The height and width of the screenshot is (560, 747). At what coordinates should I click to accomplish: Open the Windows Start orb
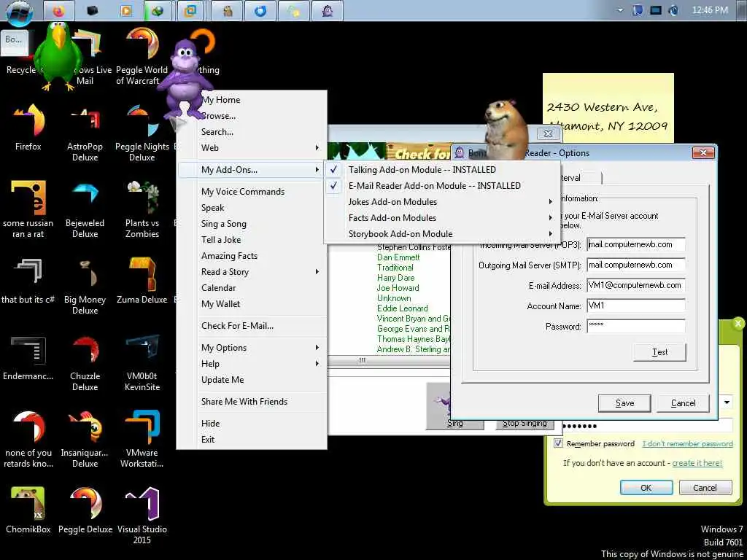click(x=20, y=12)
